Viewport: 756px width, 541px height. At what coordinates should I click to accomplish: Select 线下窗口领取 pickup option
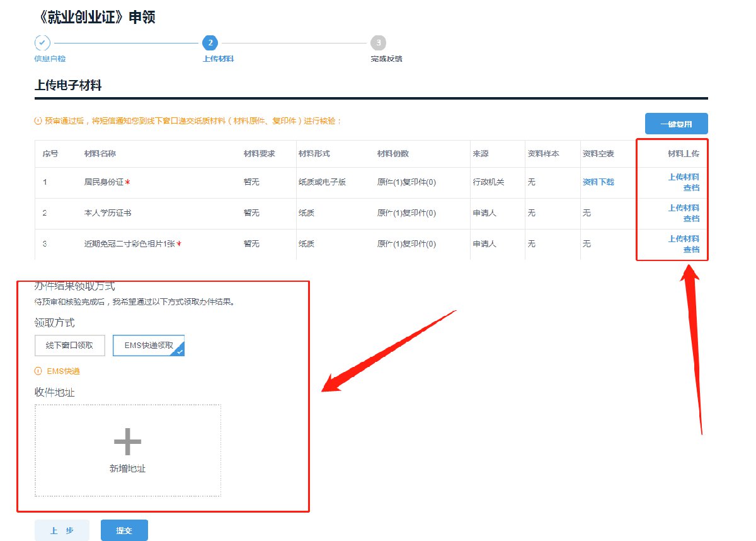point(69,346)
